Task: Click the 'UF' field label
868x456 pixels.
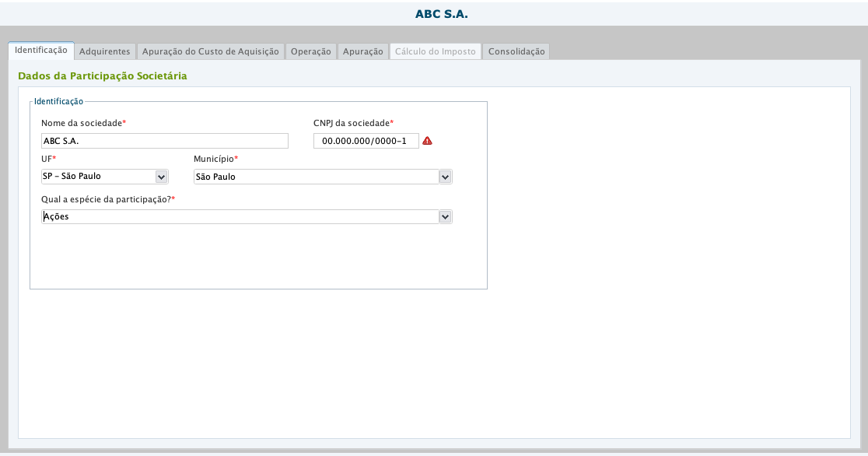Action: click(47, 159)
